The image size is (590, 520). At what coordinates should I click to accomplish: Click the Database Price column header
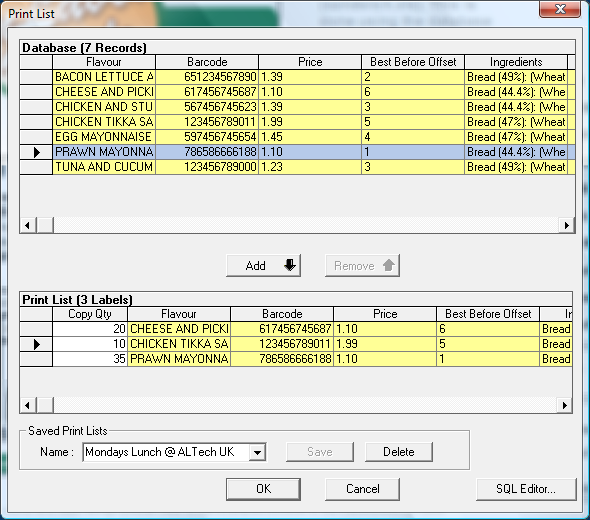[x=310, y=62]
